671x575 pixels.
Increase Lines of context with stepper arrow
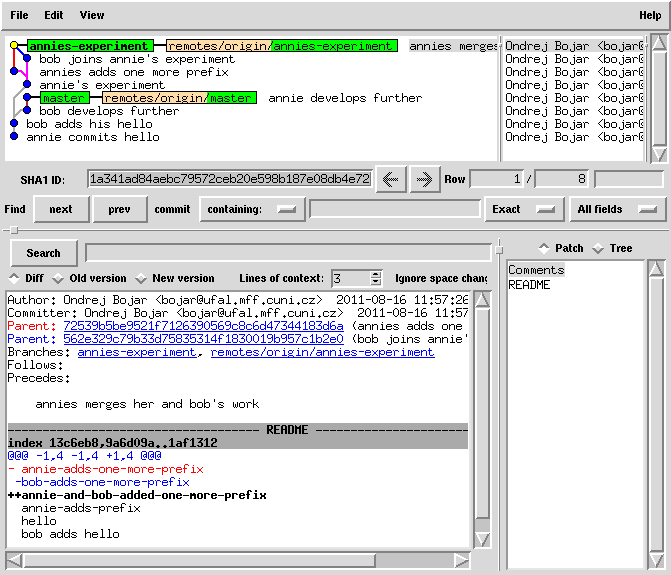coord(376,274)
